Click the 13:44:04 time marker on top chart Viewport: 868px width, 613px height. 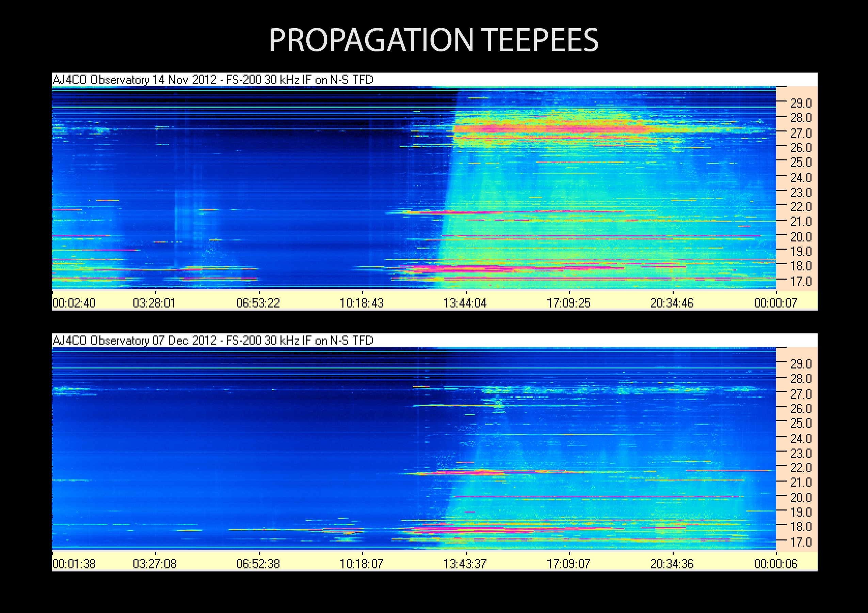tap(465, 303)
